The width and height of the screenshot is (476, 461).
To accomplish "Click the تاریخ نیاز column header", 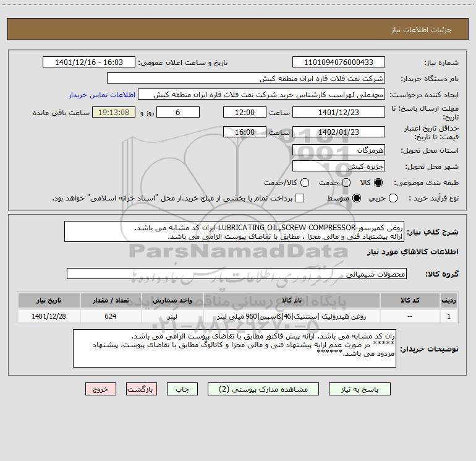I will pyautogui.click(x=49, y=300).
